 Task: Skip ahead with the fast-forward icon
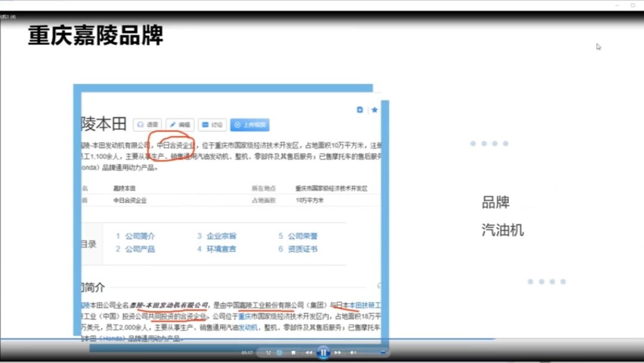[x=338, y=352]
